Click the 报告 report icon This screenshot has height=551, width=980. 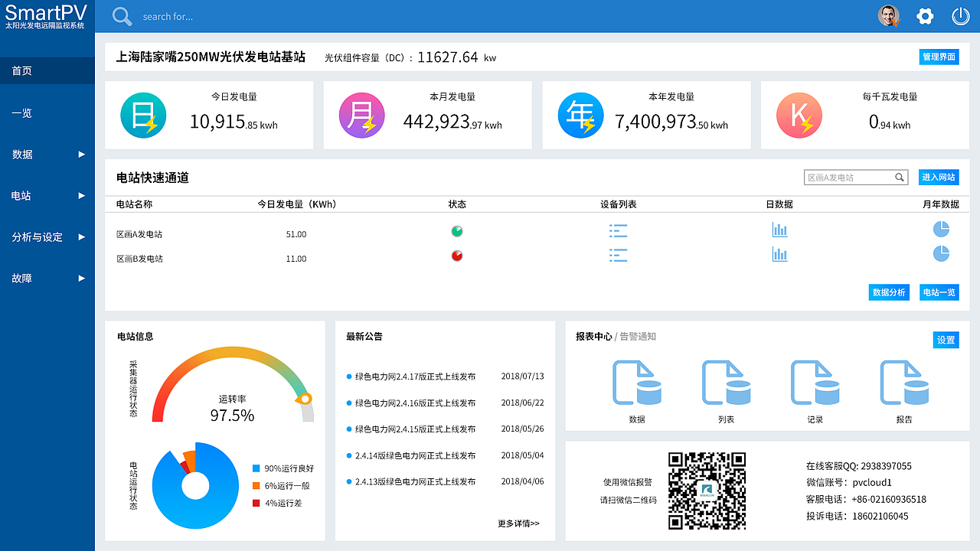pyautogui.click(x=903, y=383)
